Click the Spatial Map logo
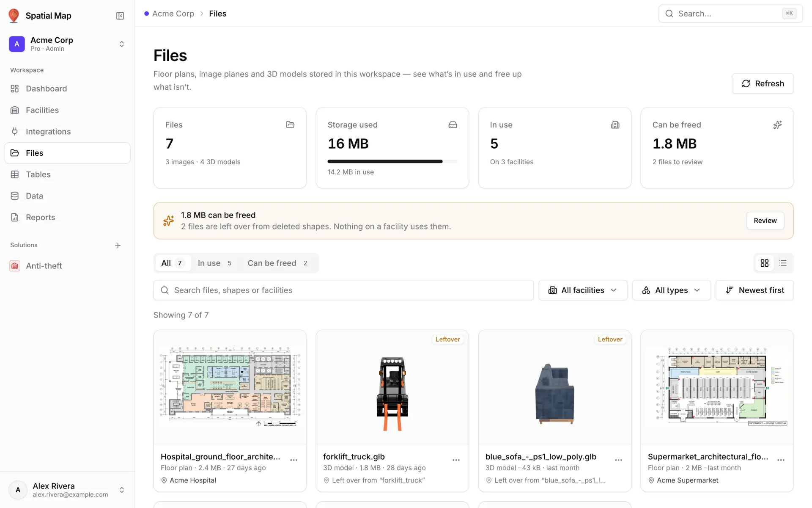This screenshot has width=812, height=508. coord(14,16)
